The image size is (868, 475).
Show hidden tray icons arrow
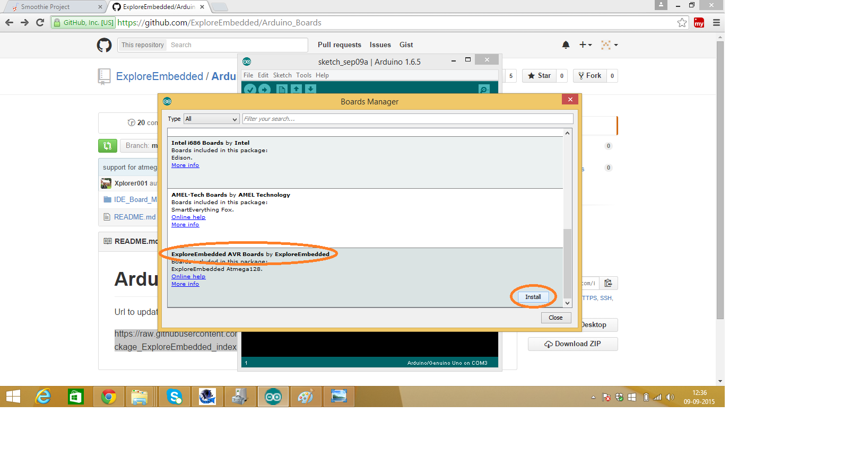coord(593,397)
